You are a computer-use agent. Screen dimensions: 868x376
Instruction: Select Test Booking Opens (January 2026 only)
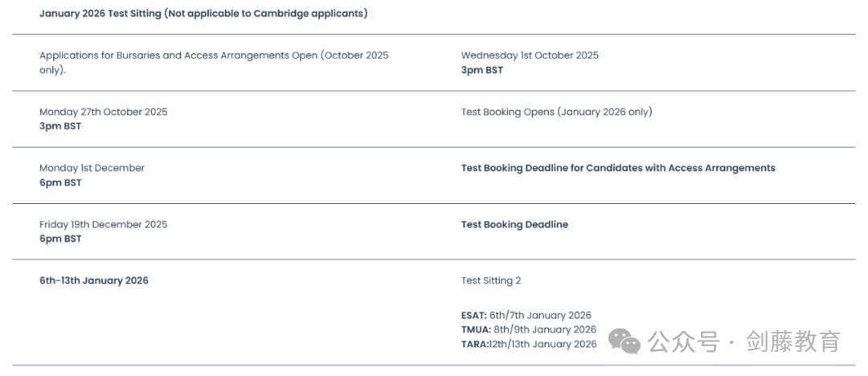[x=557, y=112]
